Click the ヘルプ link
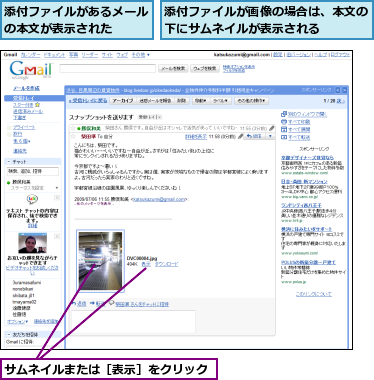Screen dimensions: 374x380 [321, 55]
